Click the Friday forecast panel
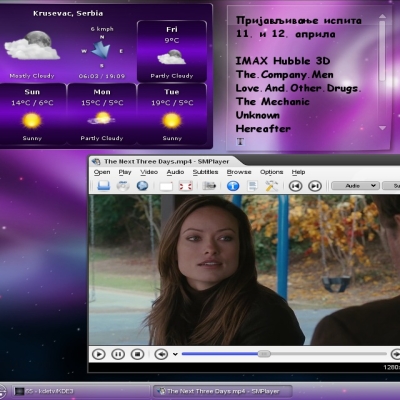The width and height of the screenshot is (400, 400). (172, 51)
